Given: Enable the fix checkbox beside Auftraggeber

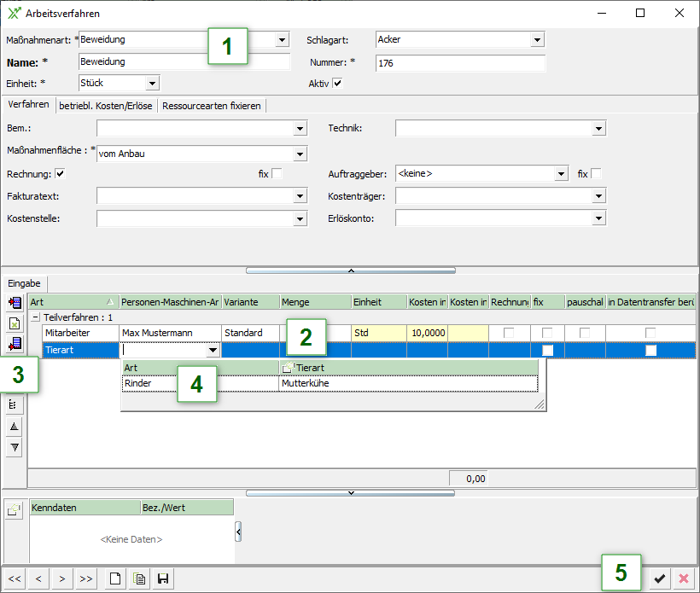Looking at the screenshot, I should (x=596, y=174).
